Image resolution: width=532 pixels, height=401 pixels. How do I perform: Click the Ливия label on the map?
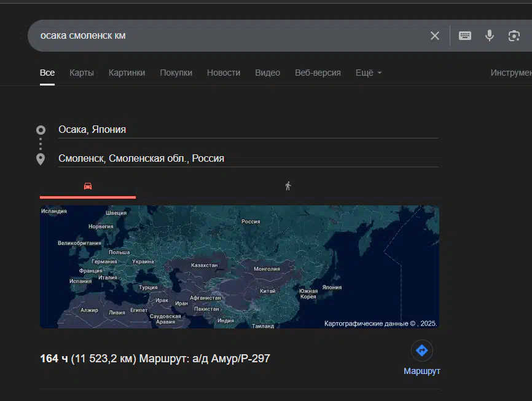[x=117, y=312]
